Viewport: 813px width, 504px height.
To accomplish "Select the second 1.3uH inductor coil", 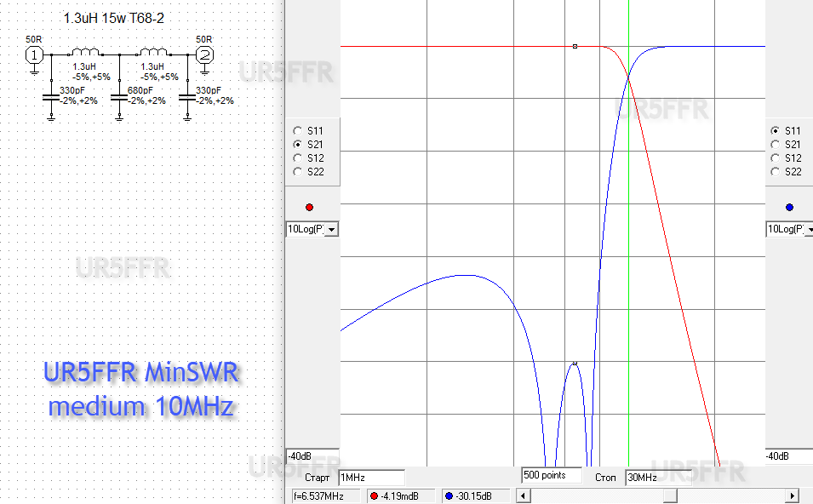I will point(152,54).
